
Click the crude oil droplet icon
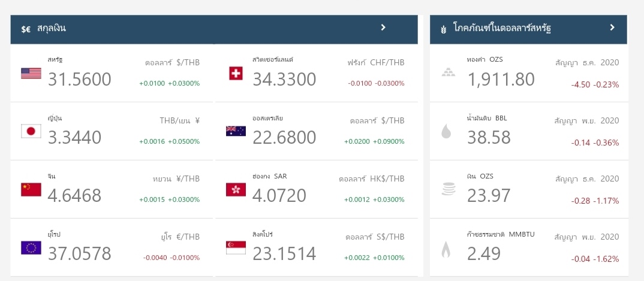click(447, 131)
